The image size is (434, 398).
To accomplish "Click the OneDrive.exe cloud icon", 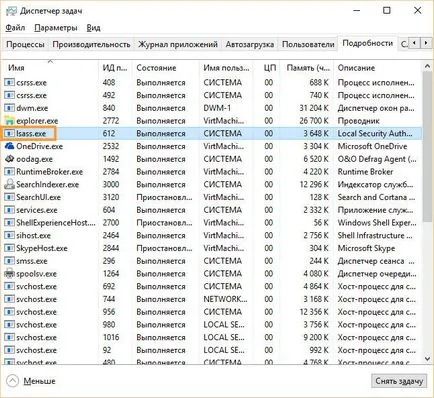I will pos(9,146).
